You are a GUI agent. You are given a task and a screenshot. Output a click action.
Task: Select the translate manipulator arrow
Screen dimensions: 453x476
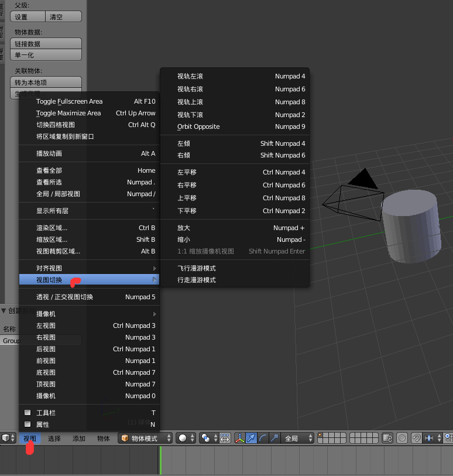click(x=251, y=438)
